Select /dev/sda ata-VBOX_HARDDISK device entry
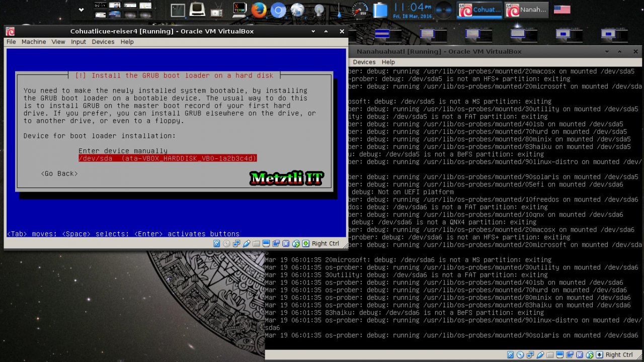This screenshot has width=644, height=362. 168,158
